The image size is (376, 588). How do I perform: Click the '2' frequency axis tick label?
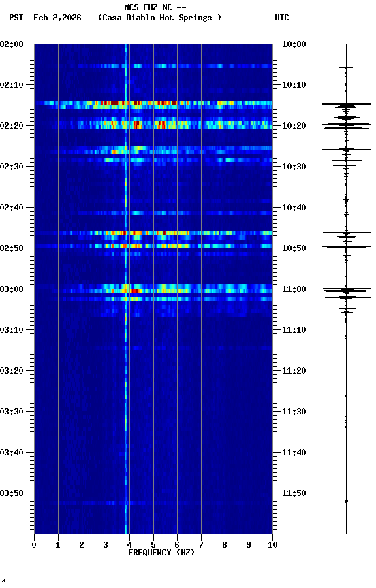tap(82, 545)
